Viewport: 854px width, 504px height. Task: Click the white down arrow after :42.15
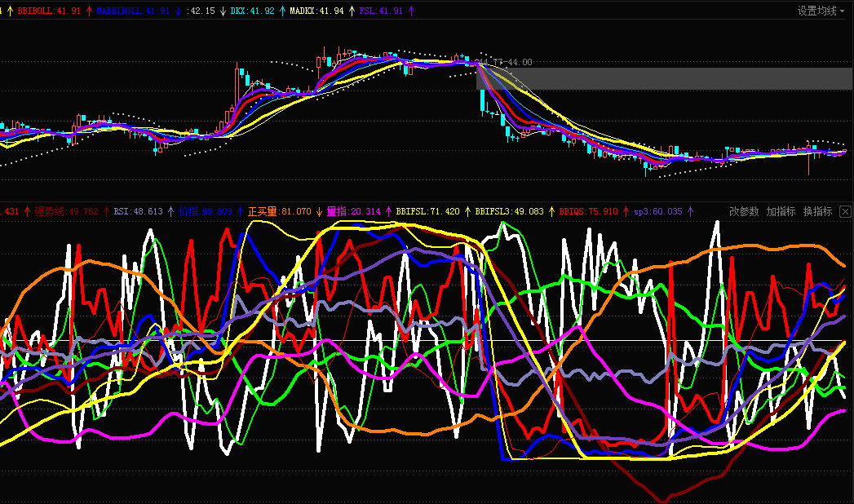point(223,11)
